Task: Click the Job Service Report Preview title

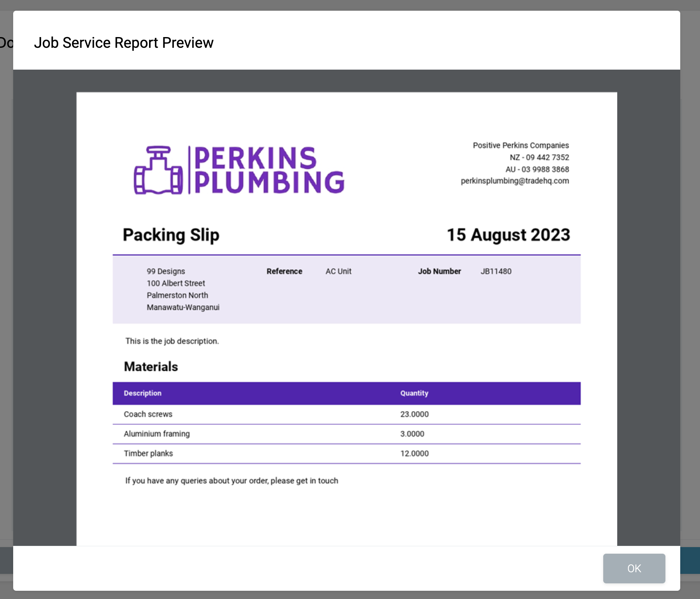Action: tap(124, 43)
